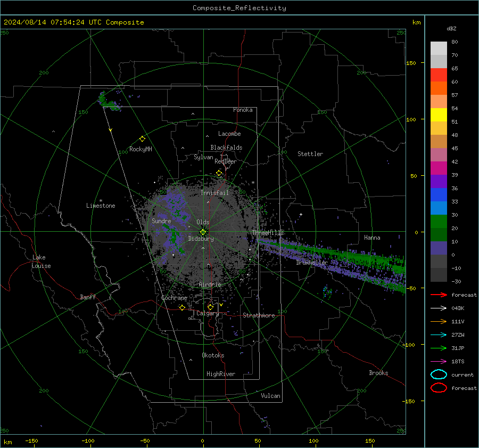
Task: Click the red forecast ellipse legend icon
Action: [439, 388]
